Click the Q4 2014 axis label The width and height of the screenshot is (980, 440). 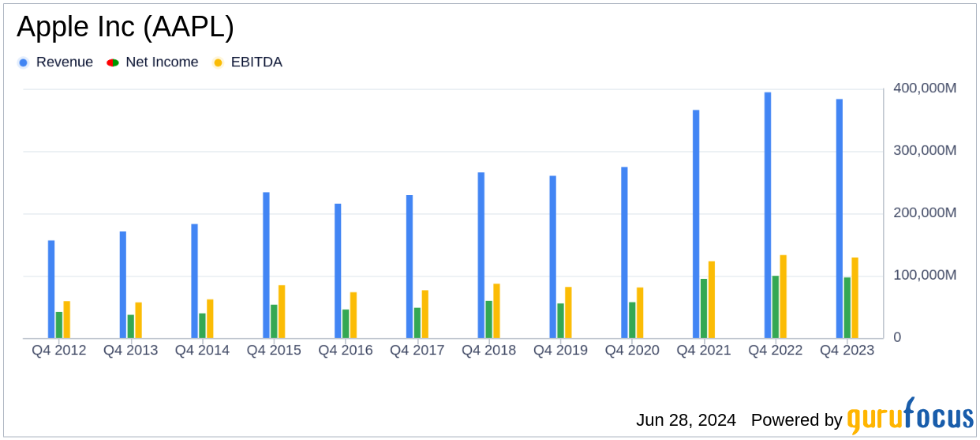203,350
